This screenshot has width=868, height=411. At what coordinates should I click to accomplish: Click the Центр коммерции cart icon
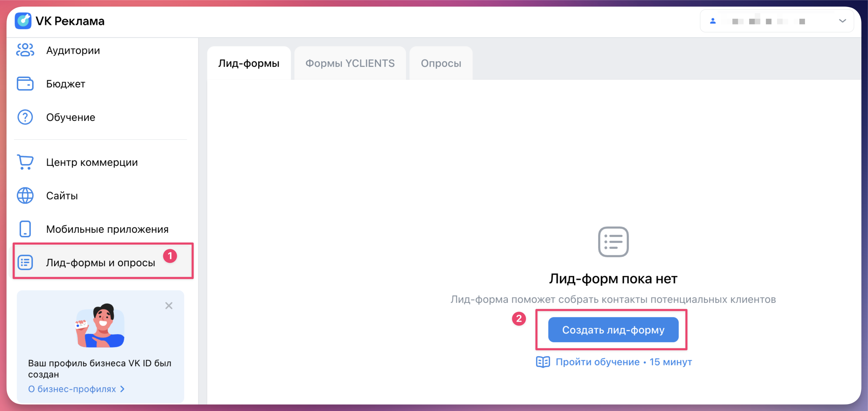point(25,162)
